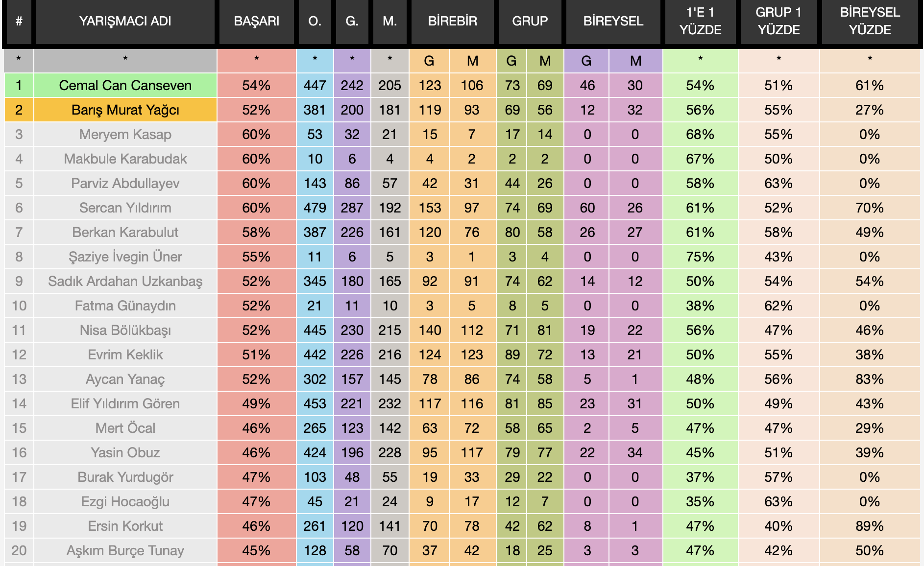924x566 pixels.
Task: Click Ersin Korkut's 89% individual percentage
Action: (x=870, y=526)
